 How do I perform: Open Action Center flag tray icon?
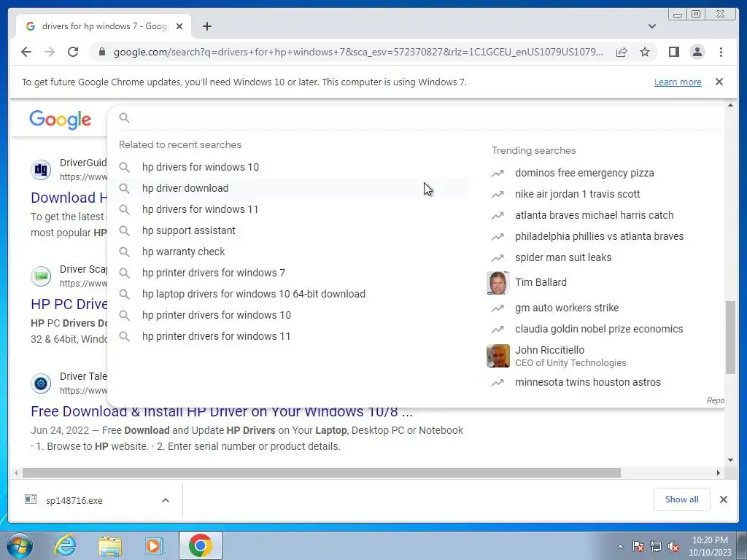pyautogui.click(x=638, y=546)
